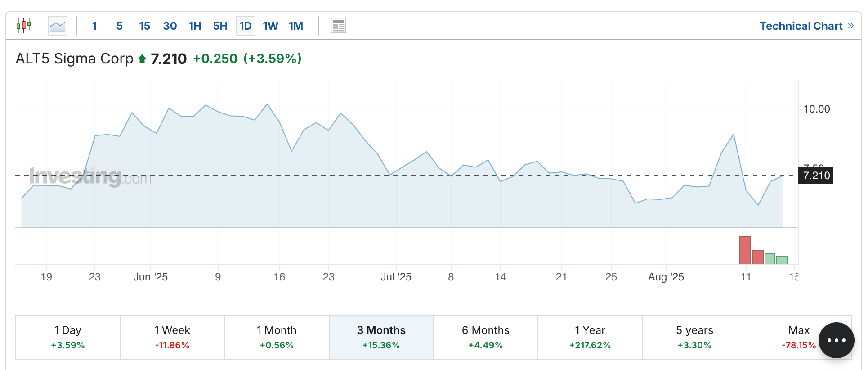The image size is (868, 370).
Task: Switch to candlestick chart type
Action: [x=24, y=26]
